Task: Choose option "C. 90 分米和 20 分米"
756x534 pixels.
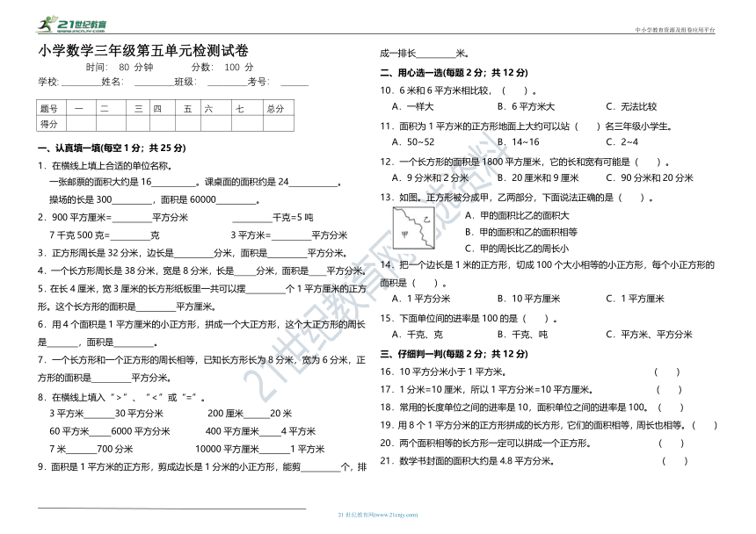Action: [x=650, y=177]
